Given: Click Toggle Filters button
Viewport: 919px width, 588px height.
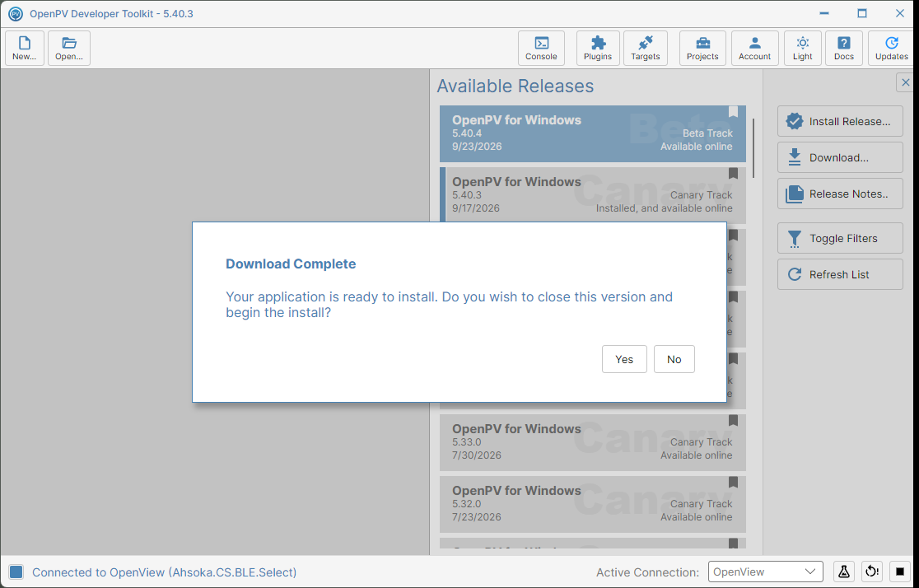Looking at the screenshot, I should (840, 239).
